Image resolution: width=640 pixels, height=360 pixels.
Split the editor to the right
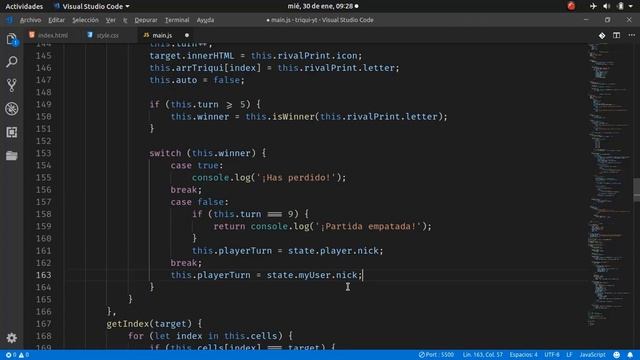616,36
